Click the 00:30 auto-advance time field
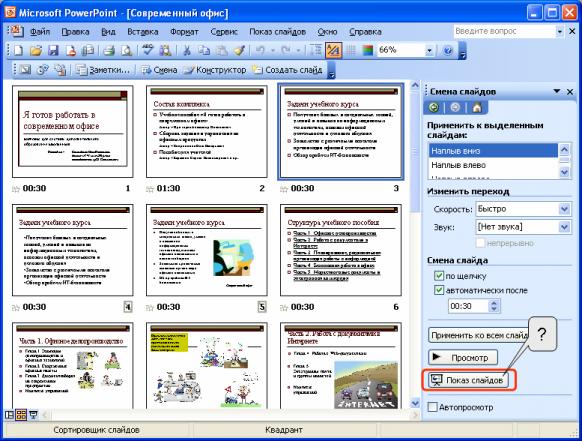The image size is (582, 441). 469,306
